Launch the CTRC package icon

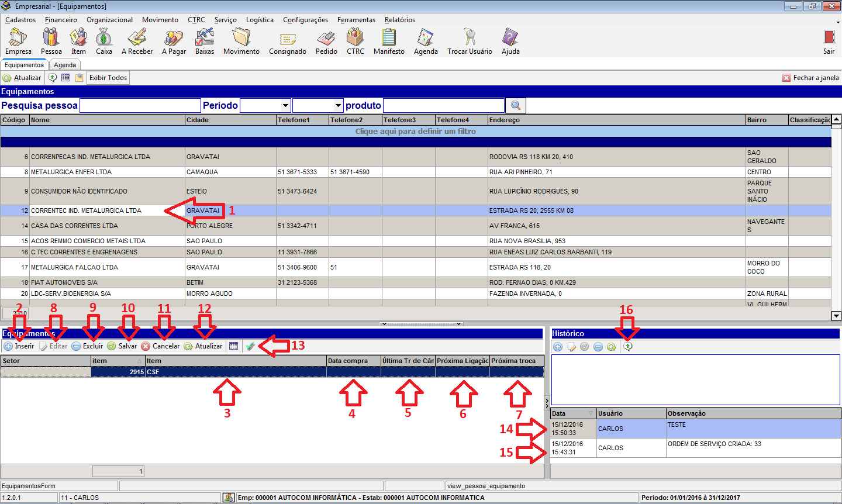355,38
